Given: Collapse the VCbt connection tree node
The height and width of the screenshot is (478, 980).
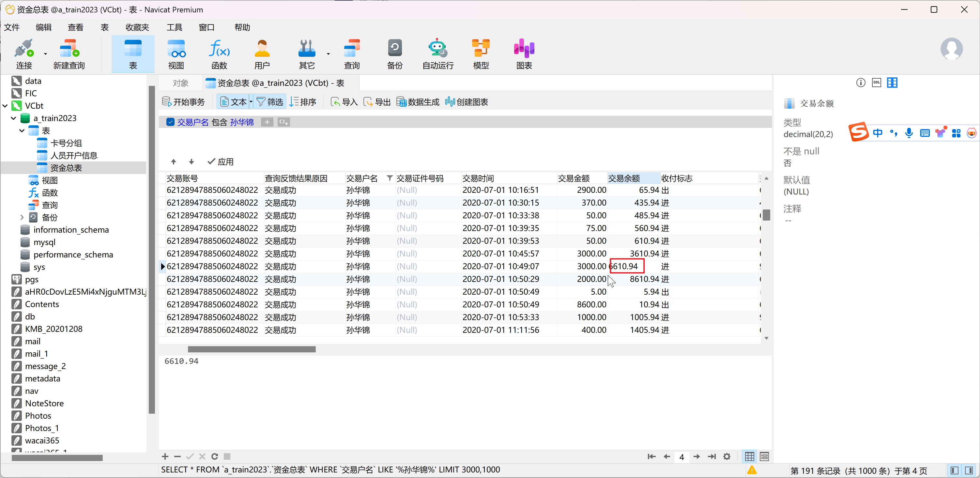Looking at the screenshot, I should point(5,106).
